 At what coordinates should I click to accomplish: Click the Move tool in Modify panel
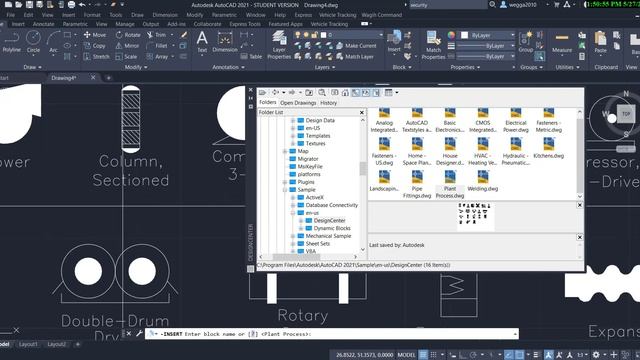point(95,35)
